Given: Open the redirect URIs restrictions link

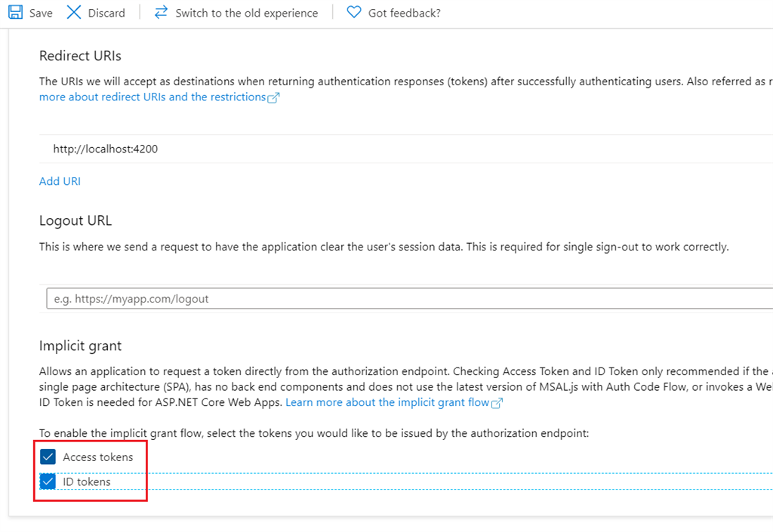Looking at the screenshot, I should [151, 97].
